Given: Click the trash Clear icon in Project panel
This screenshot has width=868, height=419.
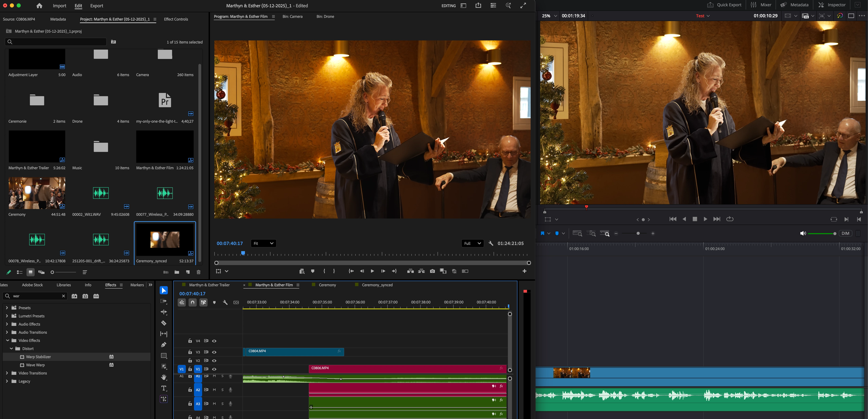Looking at the screenshot, I should click(x=198, y=272).
